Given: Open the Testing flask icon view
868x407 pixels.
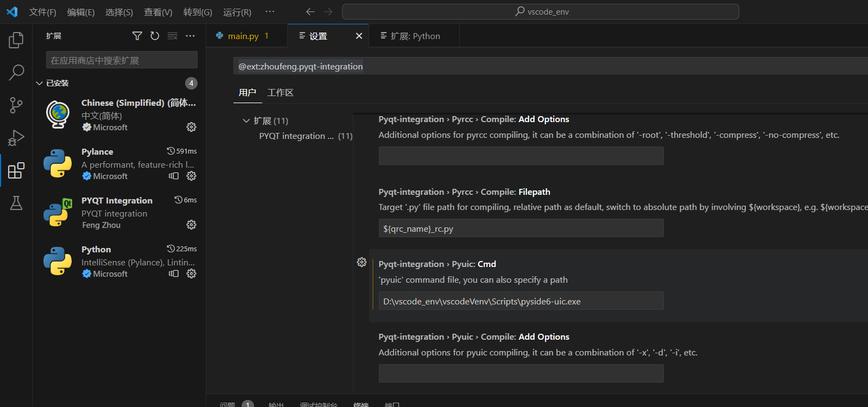Looking at the screenshot, I should point(16,203).
